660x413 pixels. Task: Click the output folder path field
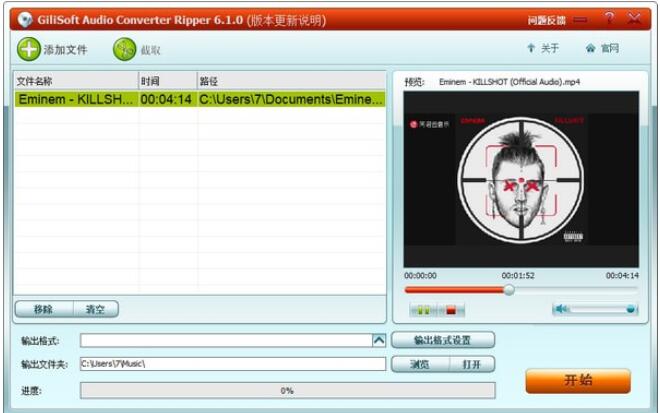(x=233, y=364)
